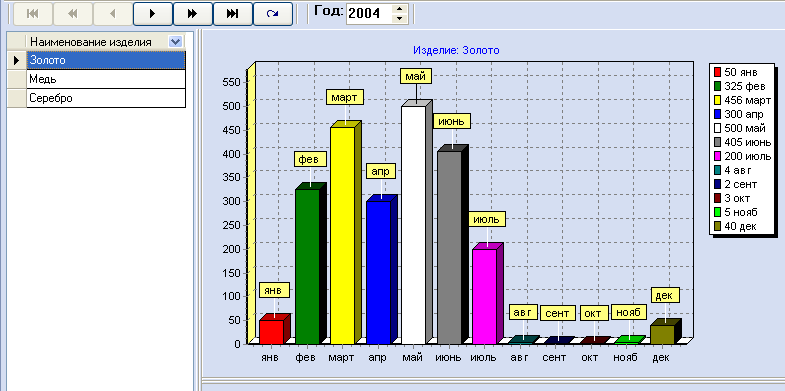Click the yellow окт label above the bar
785x391 pixels.
click(x=594, y=313)
